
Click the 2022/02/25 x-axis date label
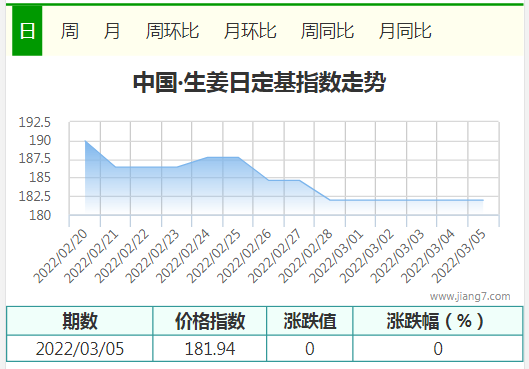tap(214, 256)
